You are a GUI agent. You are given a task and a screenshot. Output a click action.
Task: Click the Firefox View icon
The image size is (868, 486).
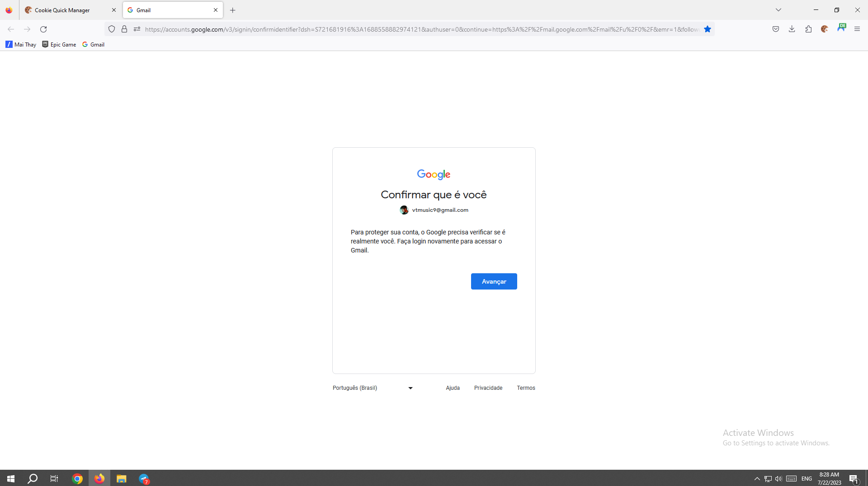coord(9,10)
